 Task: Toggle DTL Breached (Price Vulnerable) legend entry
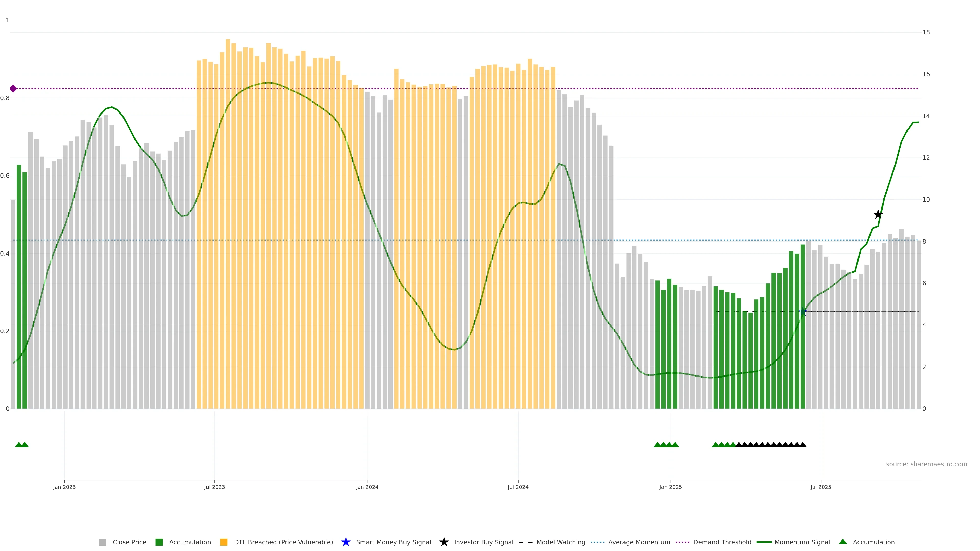[283, 542]
